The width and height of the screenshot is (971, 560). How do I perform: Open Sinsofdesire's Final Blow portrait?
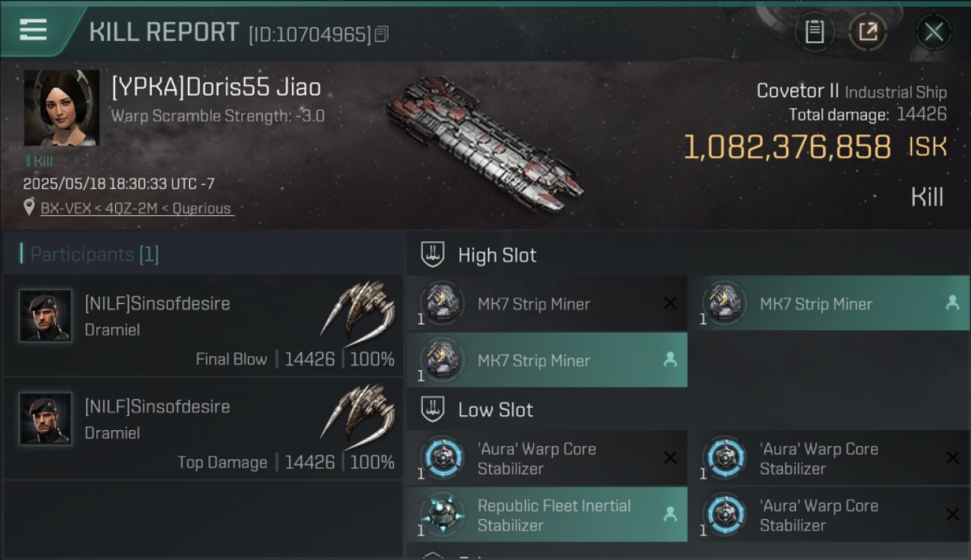click(x=46, y=316)
